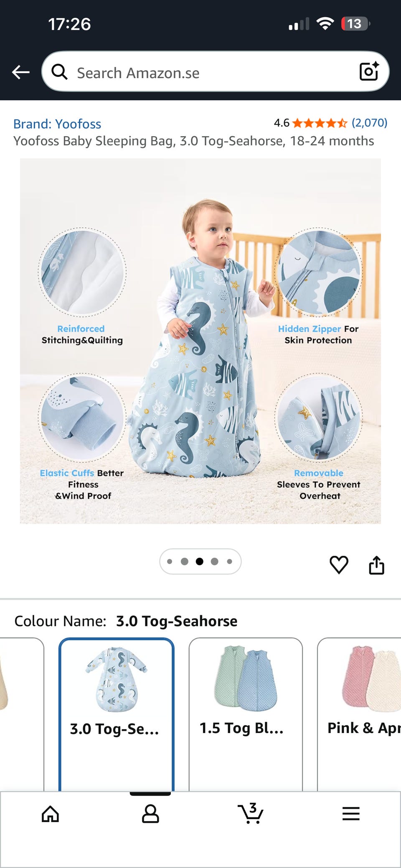This screenshot has height=868, width=401.
Task: Tap the 4.6 star rating
Action: click(x=310, y=123)
